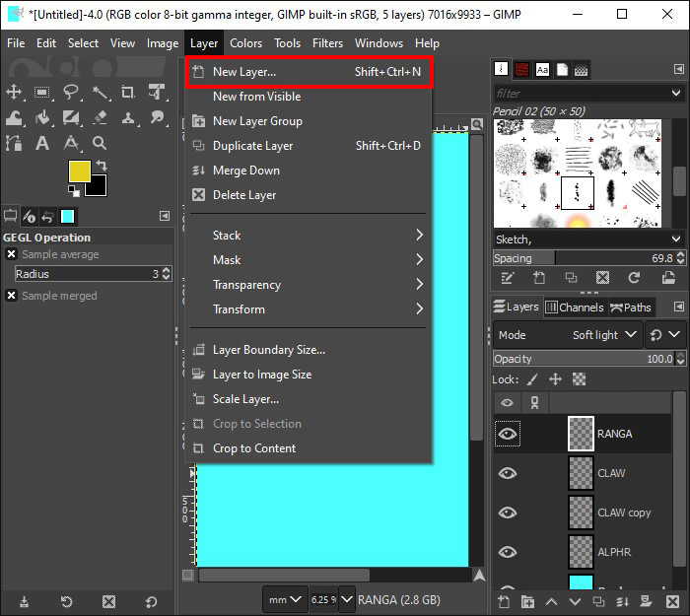Select the Free Select lasso tool
The height and width of the screenshot is (616, 690).
70,92
